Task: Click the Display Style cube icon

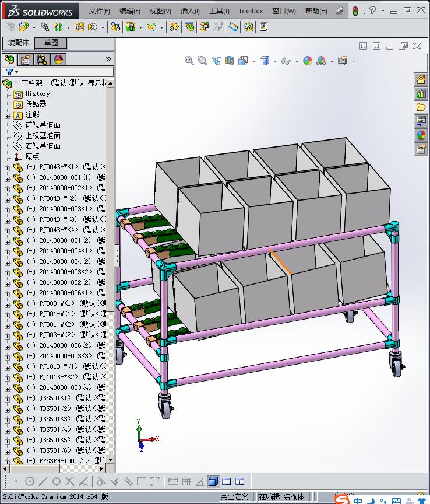Action: (265, 61)
